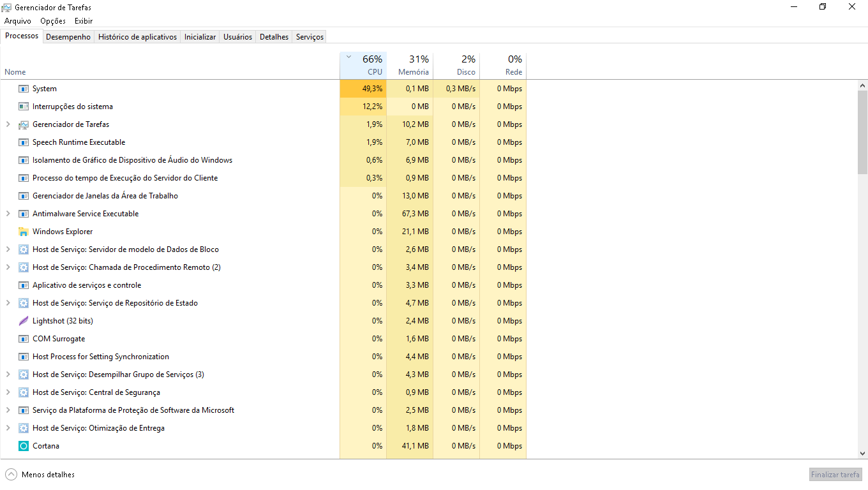Open the Usuários tab
Screen dimensions: 868x490
pyautogui.click(x=237, y=37)
